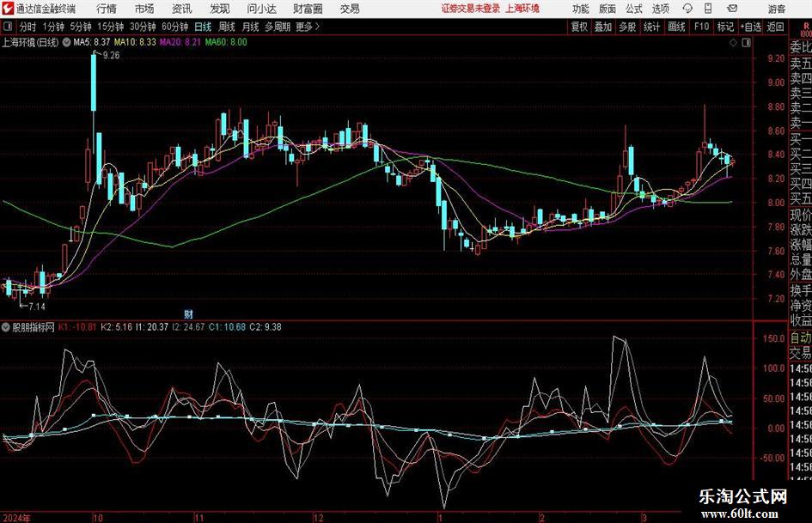Click the 2024年 date axis label
Viewport: 812px width, 523px height.
(16, 518)
